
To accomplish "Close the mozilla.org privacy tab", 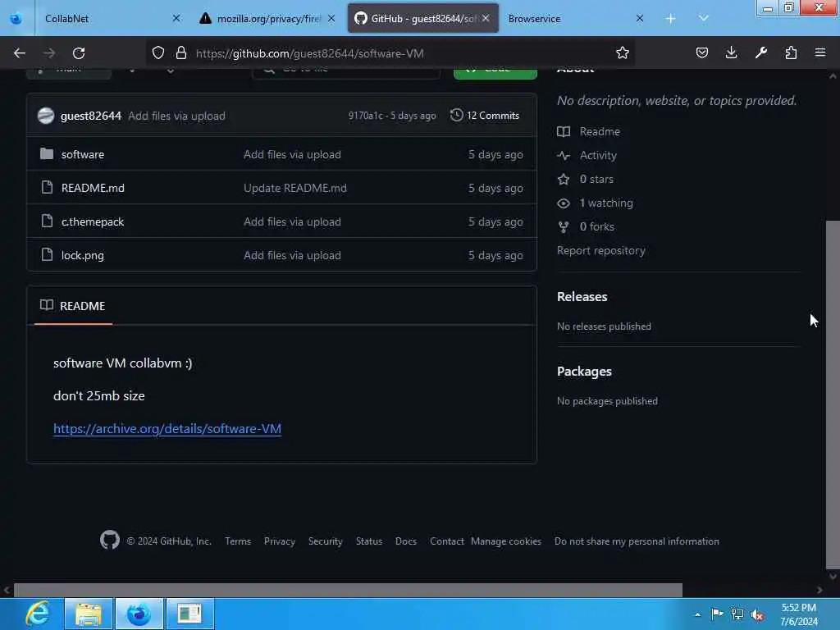I will click(x=331, y=19).
